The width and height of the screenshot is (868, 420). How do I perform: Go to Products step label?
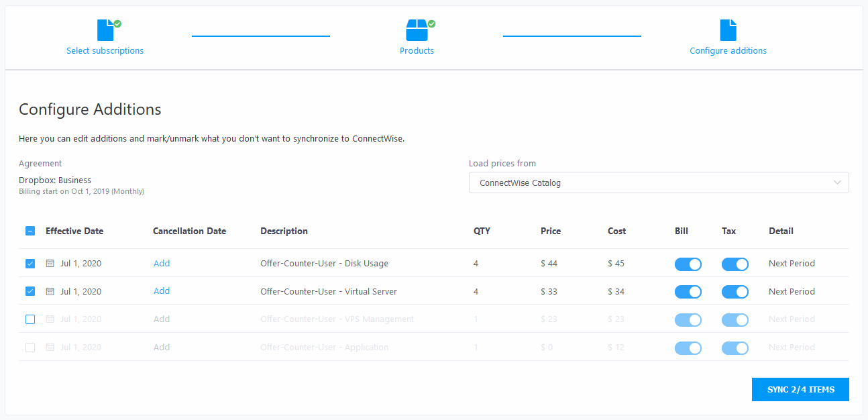[x=417, y=51]
